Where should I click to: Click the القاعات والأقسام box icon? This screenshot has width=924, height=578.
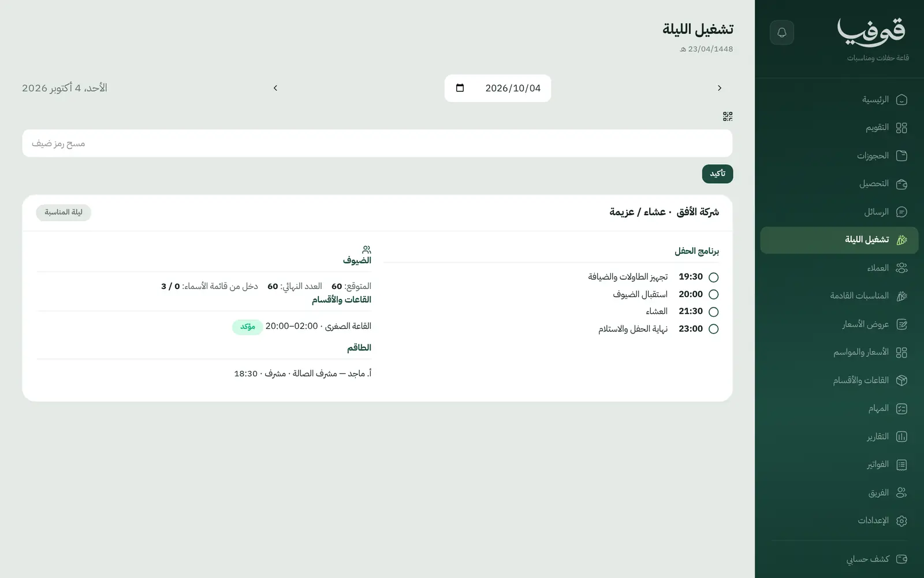tap(901, 380)
